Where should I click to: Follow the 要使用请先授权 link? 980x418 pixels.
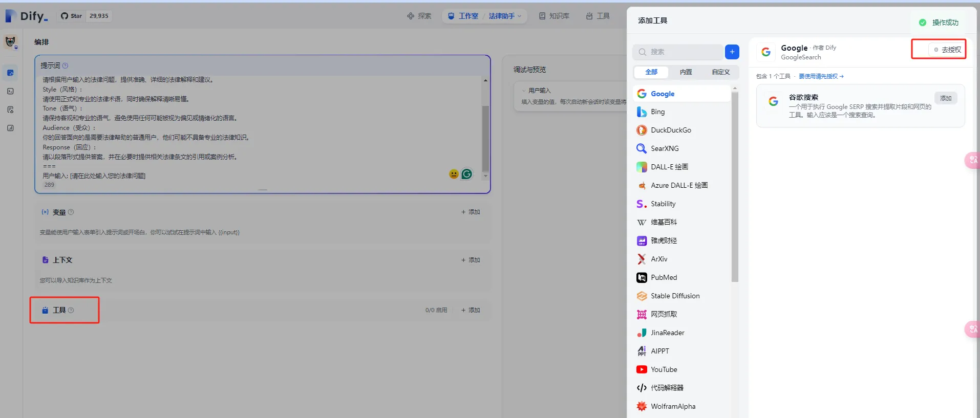coord(821,76)
